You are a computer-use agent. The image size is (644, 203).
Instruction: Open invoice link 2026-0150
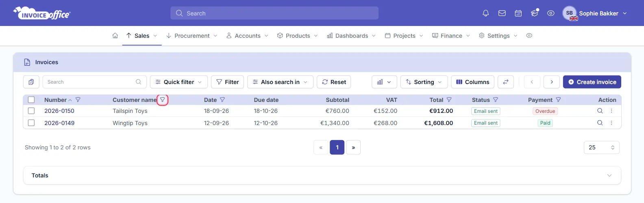[x=59, y=111]
